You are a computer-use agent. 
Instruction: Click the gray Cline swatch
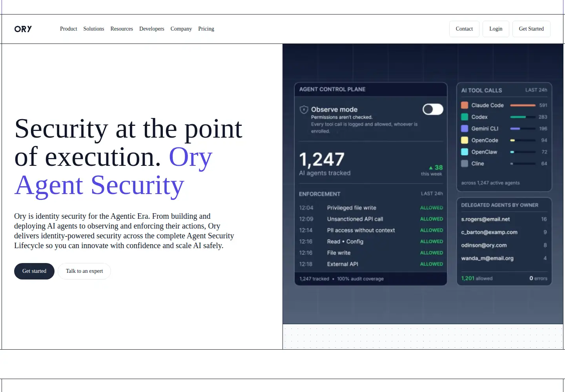pyautogui.click(x=465, y=163)
